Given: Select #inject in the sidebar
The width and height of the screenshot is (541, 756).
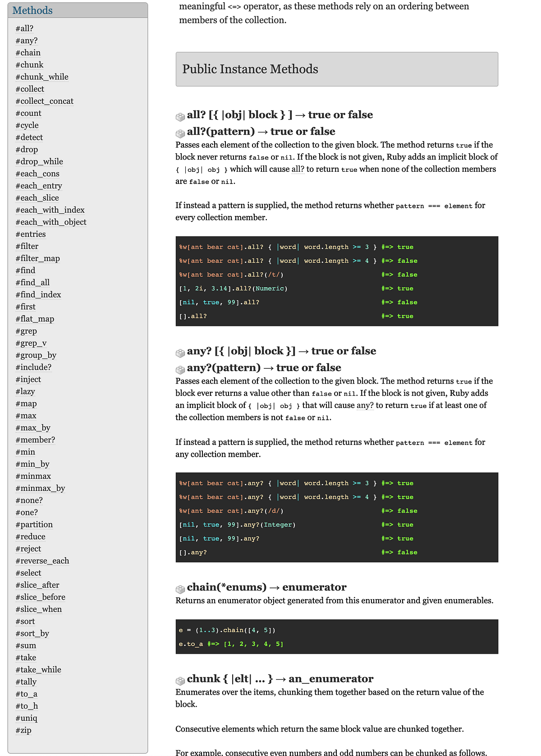Looking at the screenshot, I should point(28,379).
